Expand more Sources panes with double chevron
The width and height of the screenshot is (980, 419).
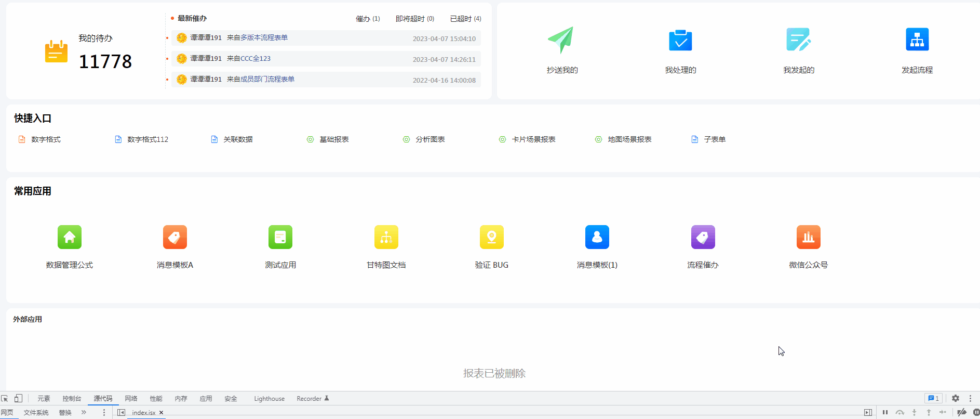tap(84, 412)
